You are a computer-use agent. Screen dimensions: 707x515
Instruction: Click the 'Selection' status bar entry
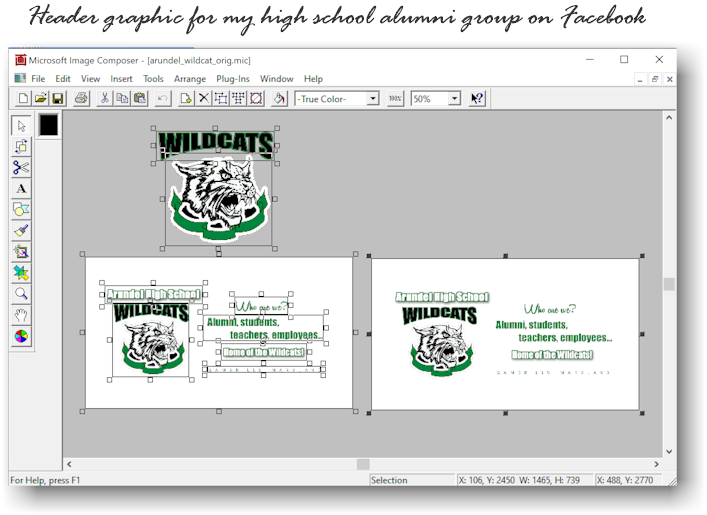coord(389,480)
